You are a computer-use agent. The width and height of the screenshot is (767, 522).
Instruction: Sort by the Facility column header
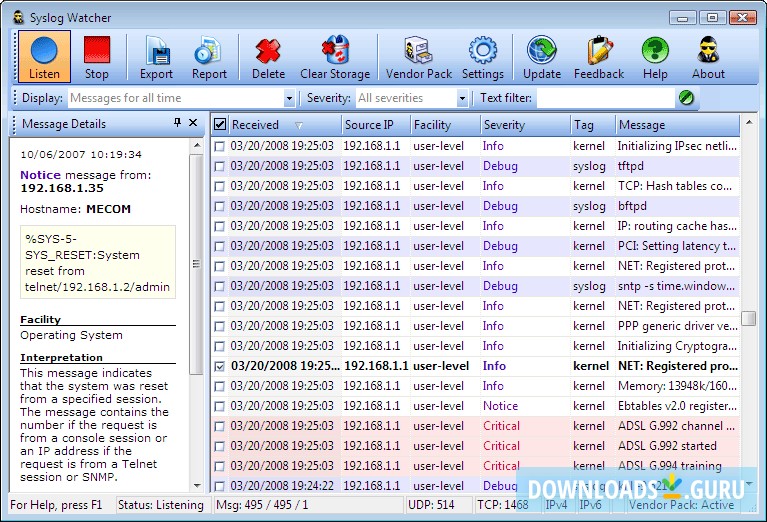pyautogui.click(x=445, y=125)
